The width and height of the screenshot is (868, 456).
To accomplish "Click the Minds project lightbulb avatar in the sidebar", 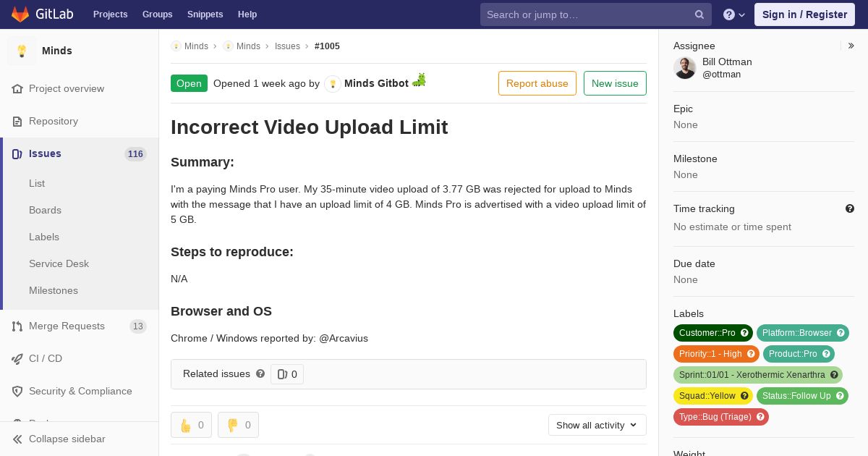I will tap(22, 51).
